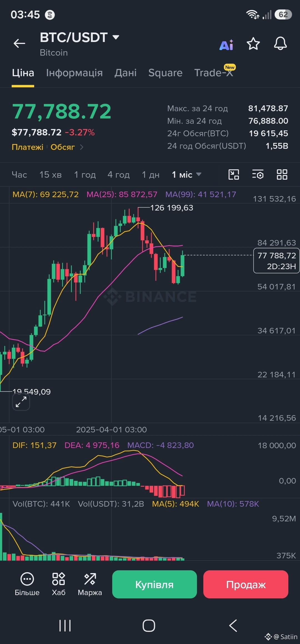The width and height of the screenshot is (300, 644).
Task: Switch to Square tab
Action: point(165,73)
